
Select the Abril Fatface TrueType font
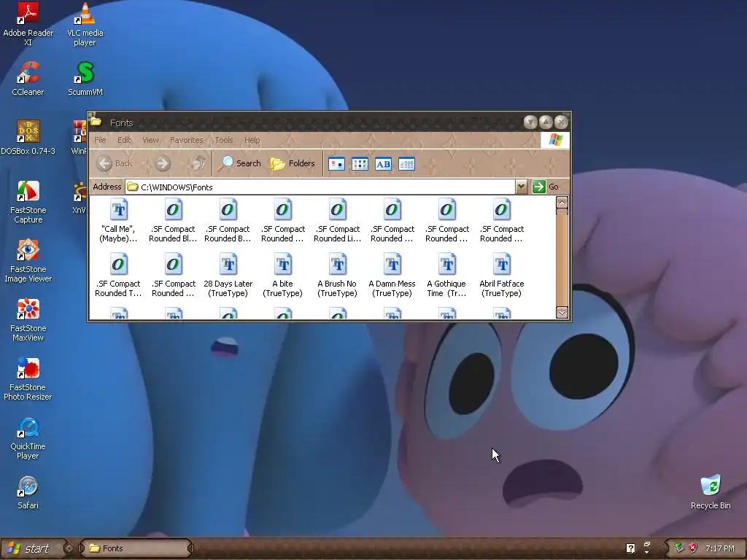502,275
